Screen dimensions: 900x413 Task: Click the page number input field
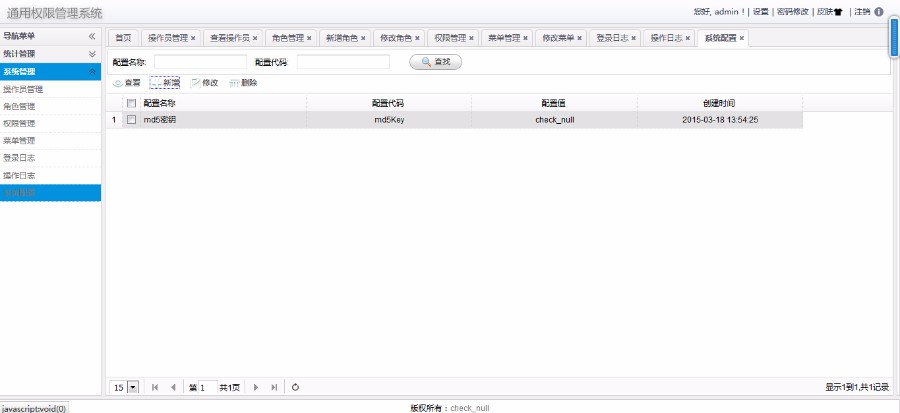point(208,388)
